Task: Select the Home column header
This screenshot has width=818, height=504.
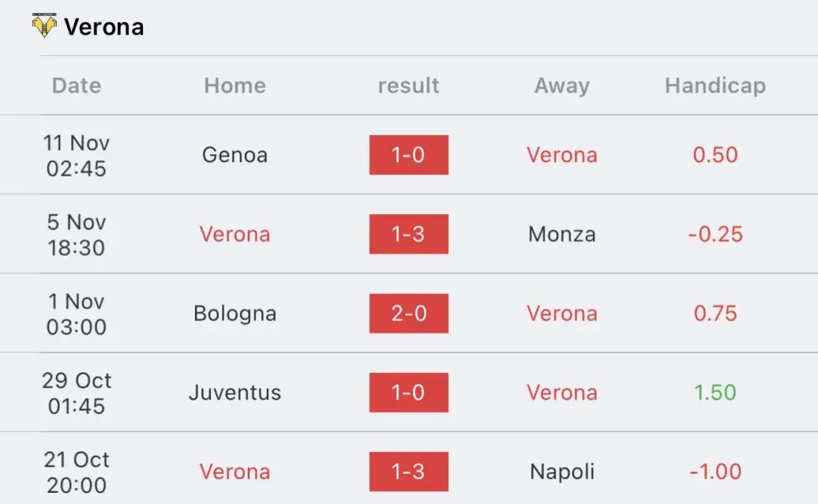Action: click(235, 85)
